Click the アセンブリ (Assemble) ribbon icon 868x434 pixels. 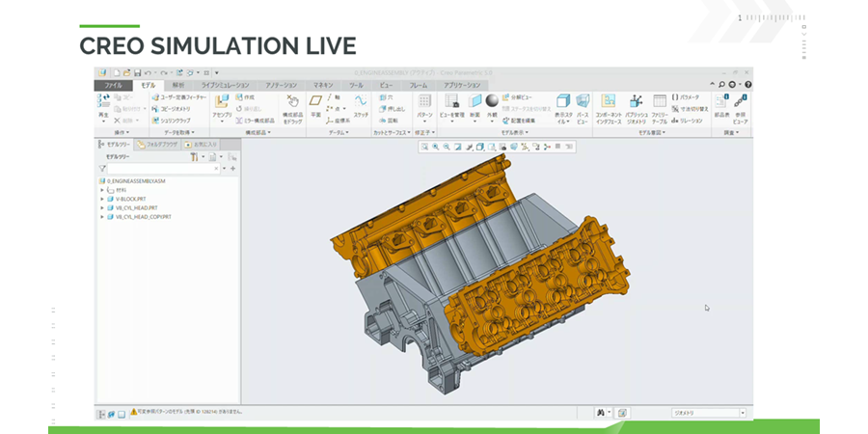(x=222, y=104)
